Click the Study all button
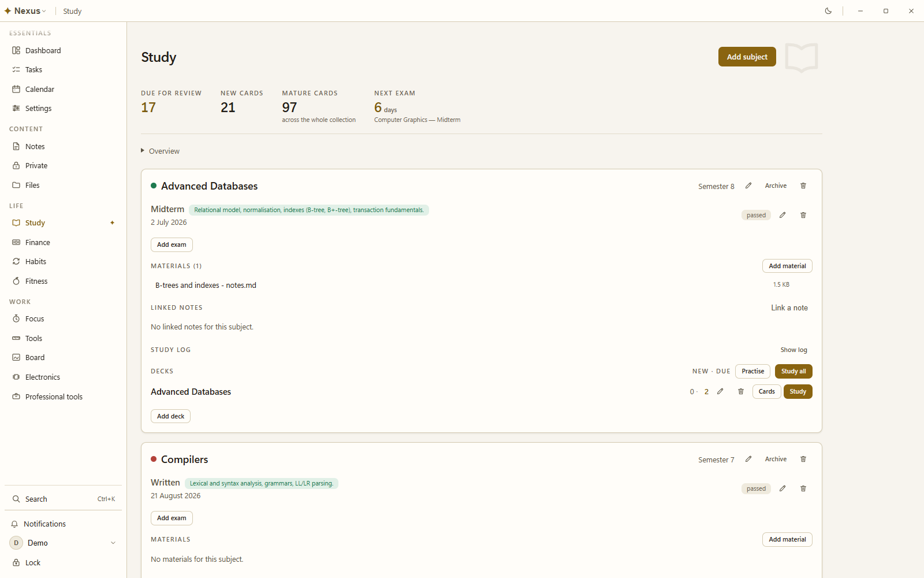The width and height of the screenshot is (924, 578). point(793,371)
